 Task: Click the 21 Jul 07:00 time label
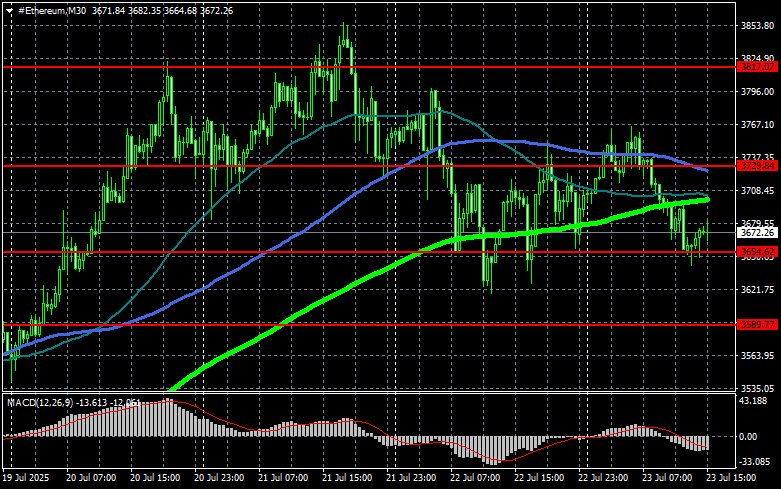tap(283, 478)
